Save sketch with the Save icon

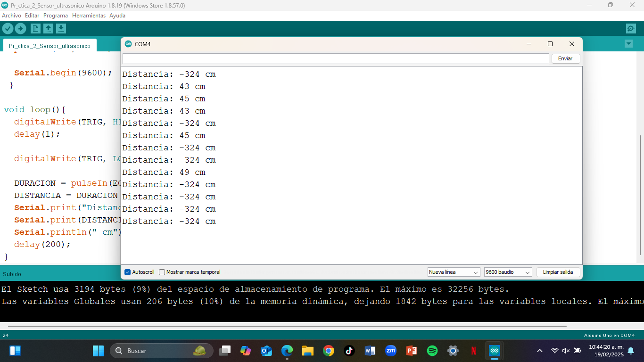click(61, 29)
